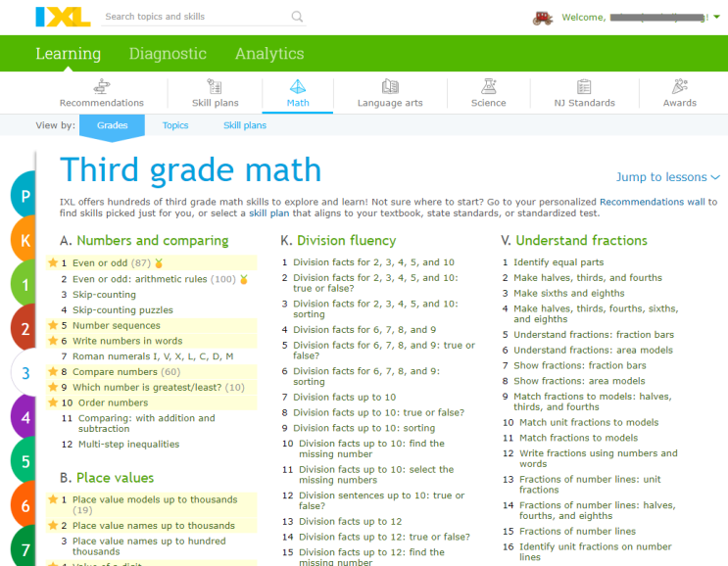The image size is (728, 566).
Task: Switch to the Analytics tab
Action: click(269, 53)
